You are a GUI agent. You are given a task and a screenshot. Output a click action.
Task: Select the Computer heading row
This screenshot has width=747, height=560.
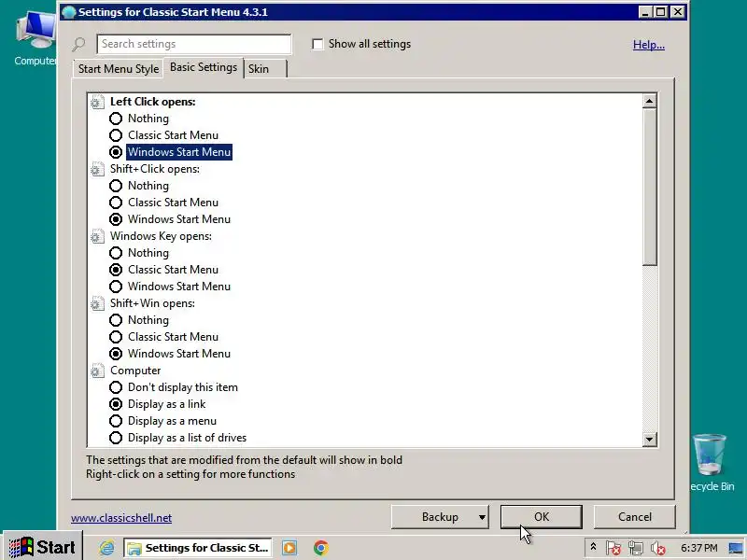coord(135,371)
